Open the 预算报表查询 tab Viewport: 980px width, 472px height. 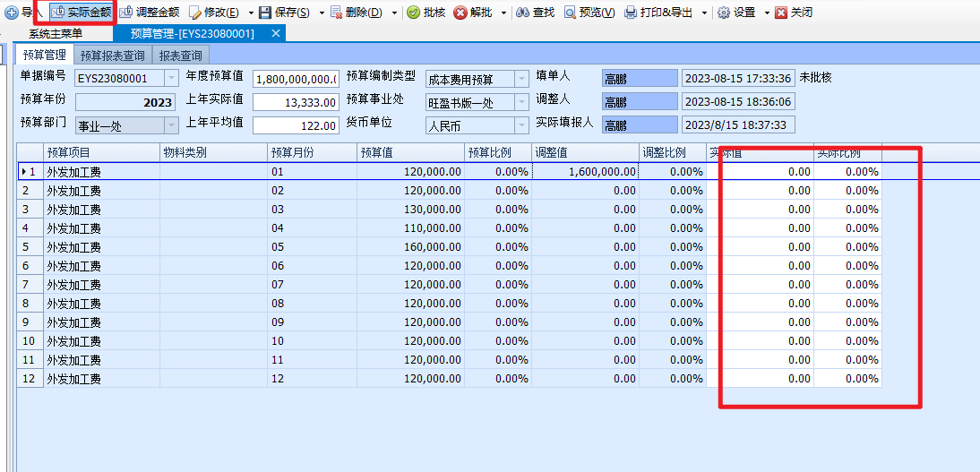113,56
